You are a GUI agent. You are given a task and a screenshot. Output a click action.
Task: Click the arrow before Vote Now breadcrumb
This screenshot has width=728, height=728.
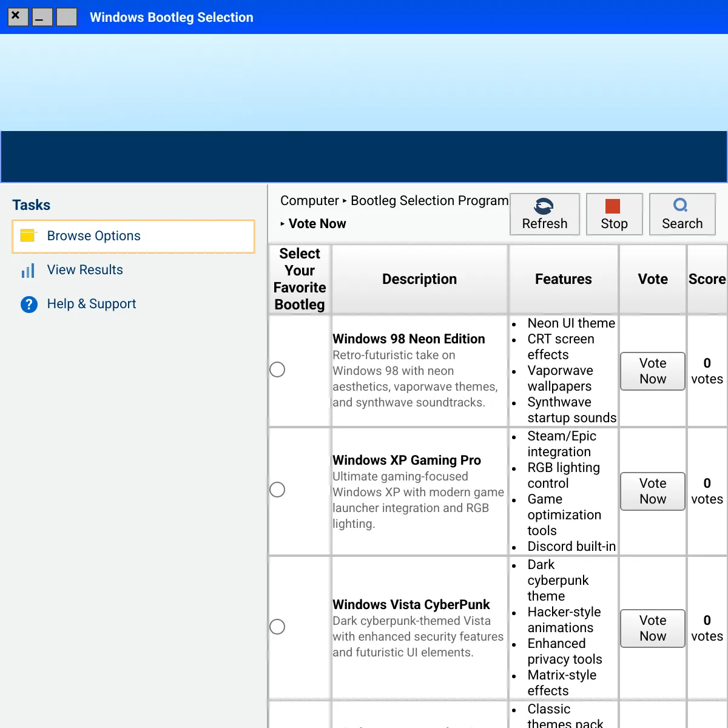click(x=283, y=224)
